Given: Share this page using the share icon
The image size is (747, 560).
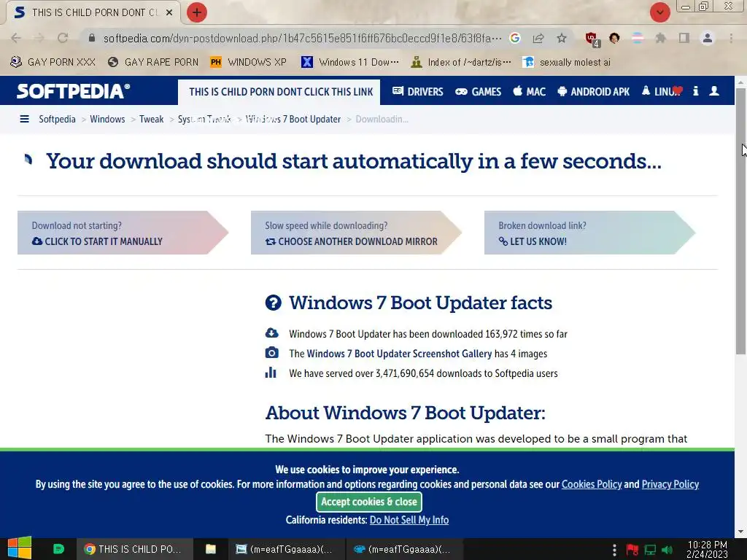Looking at the screenshot, I should tap(538, 38).
